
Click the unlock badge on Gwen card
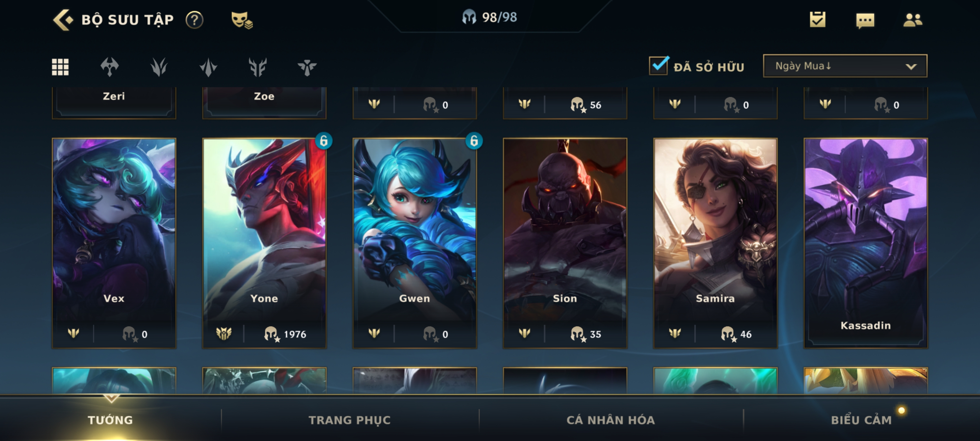pyautogui.click(x=474, y=141)
